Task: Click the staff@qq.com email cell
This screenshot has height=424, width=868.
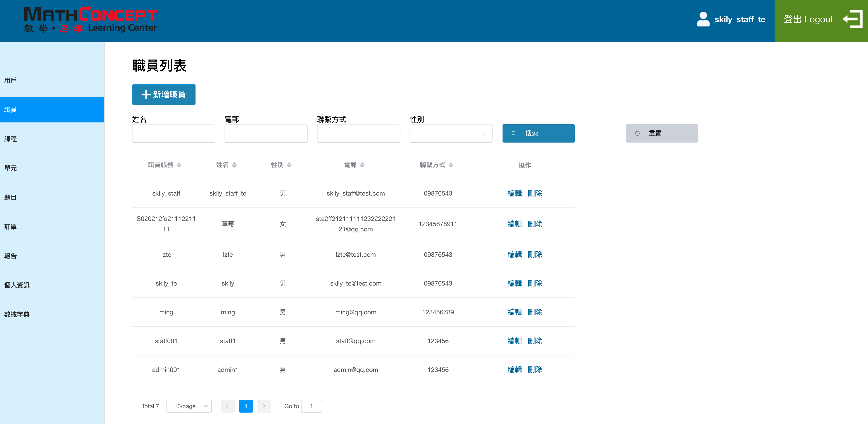Action: (x=355, y=341)
